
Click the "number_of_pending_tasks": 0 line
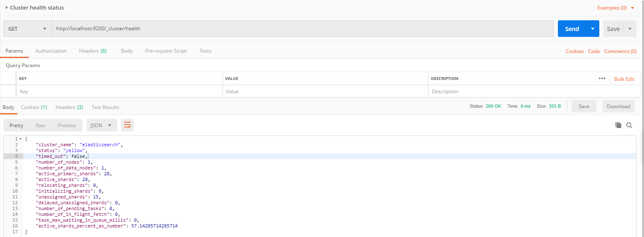click(75, 208)
